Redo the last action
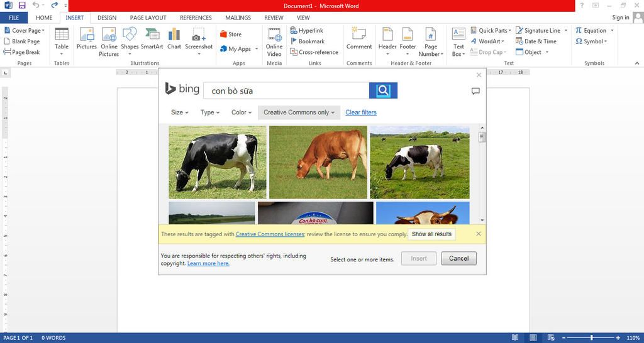Image resolution: width=644 pixels, height=343 pixels. coord(54,5)
